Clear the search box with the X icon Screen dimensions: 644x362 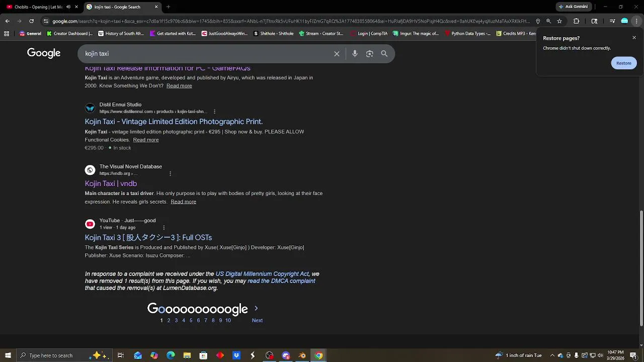[x=337, y=54]
